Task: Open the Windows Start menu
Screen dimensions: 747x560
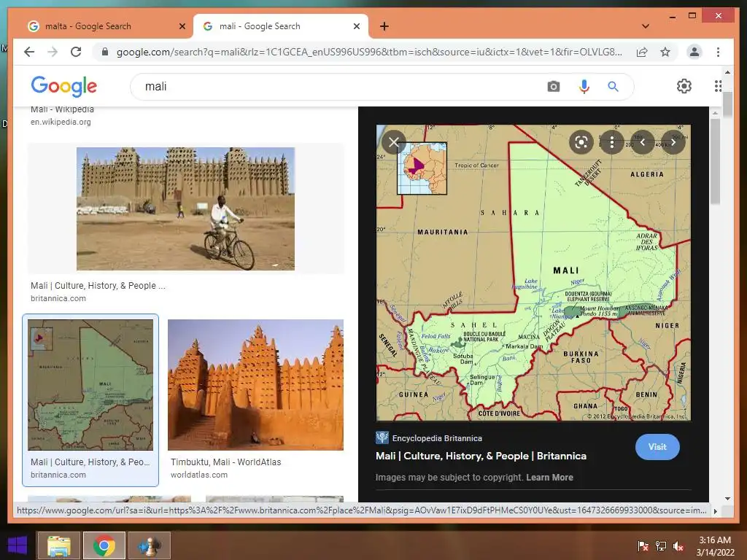Action: click(18, 545)
